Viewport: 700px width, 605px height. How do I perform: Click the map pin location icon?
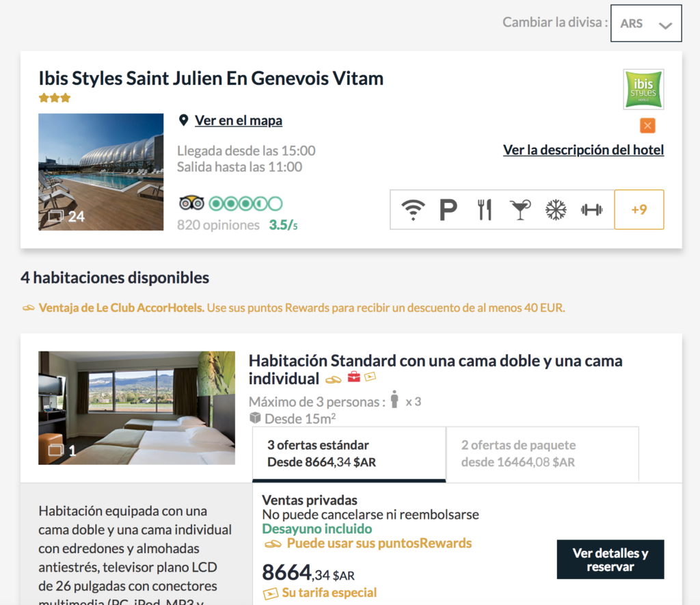[183, 120]
